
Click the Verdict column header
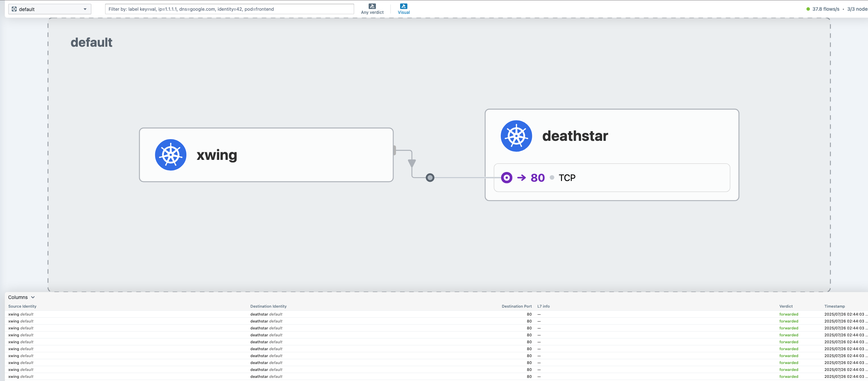786,306
